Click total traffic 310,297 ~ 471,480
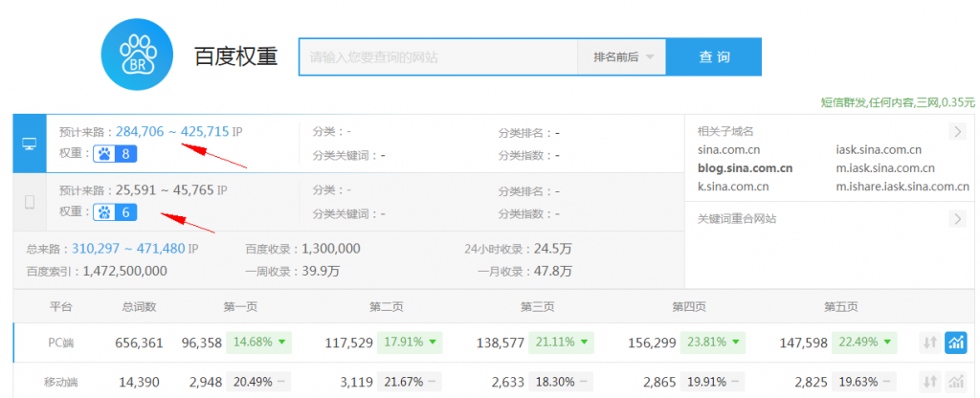 point(129,249)
